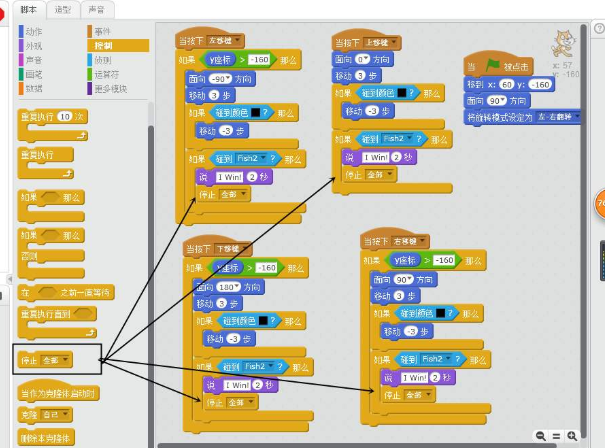Click the orange round badge on the right edge

[x=600, y=204]
